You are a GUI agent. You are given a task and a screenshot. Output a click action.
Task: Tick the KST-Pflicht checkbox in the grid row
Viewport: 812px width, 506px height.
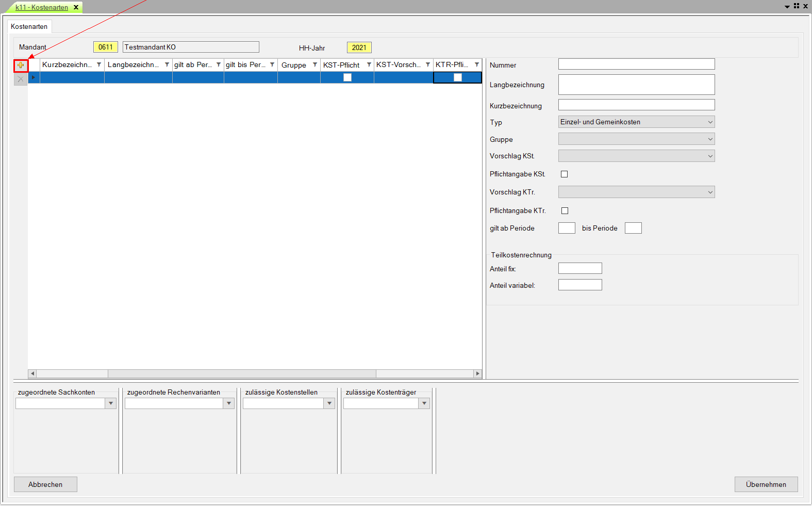click(347, 77)
